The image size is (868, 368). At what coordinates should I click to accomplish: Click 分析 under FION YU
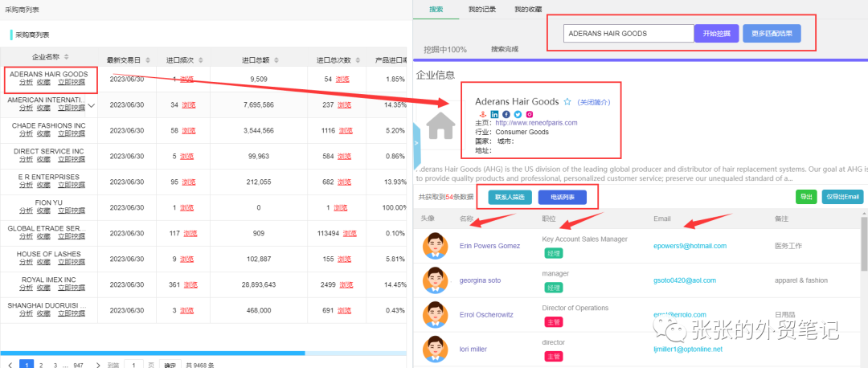[x=26, y=211]
